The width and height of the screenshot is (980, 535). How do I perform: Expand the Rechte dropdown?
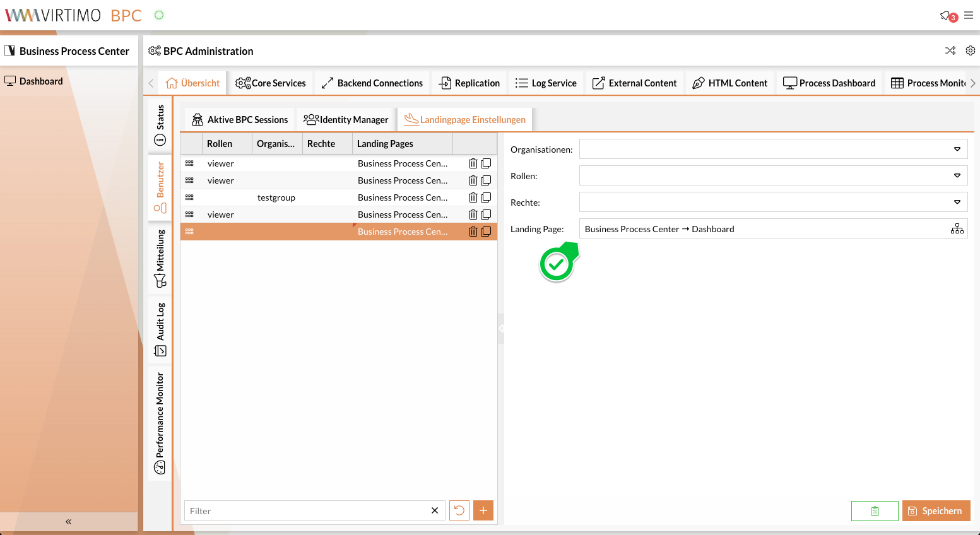(957, 203)
